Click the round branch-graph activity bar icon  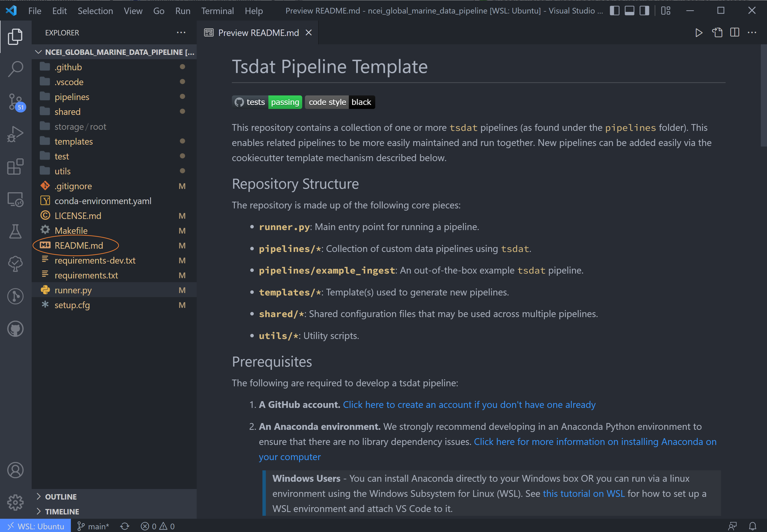15,296
